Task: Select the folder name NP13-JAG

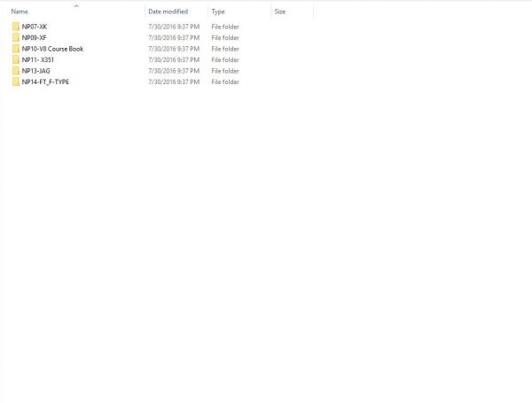Action: (35, 71)
